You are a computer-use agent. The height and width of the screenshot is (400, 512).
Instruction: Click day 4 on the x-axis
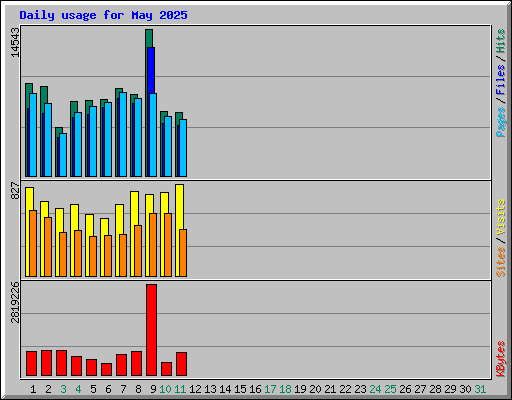78,389
